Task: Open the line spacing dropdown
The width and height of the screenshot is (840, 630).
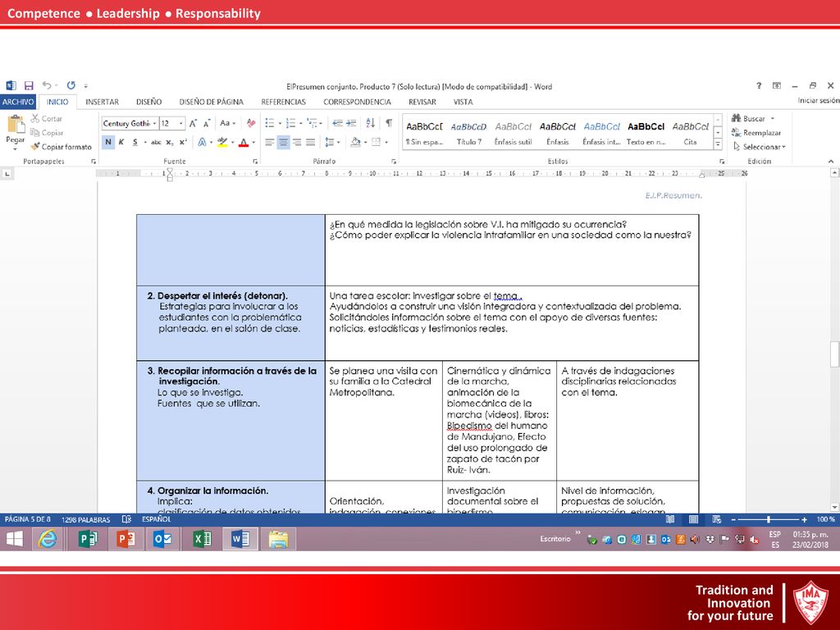Action: click(332, 142)
